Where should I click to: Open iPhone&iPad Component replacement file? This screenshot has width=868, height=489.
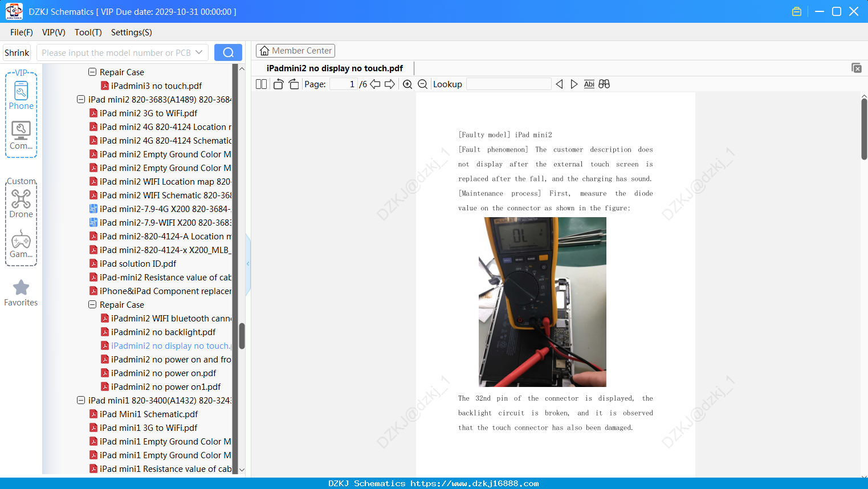[161, 291]
